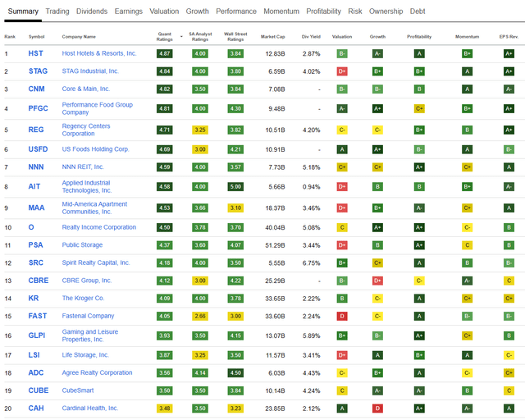525x420 pixels.
Task: Open the Momentum tab
Action: pos(281,11)
